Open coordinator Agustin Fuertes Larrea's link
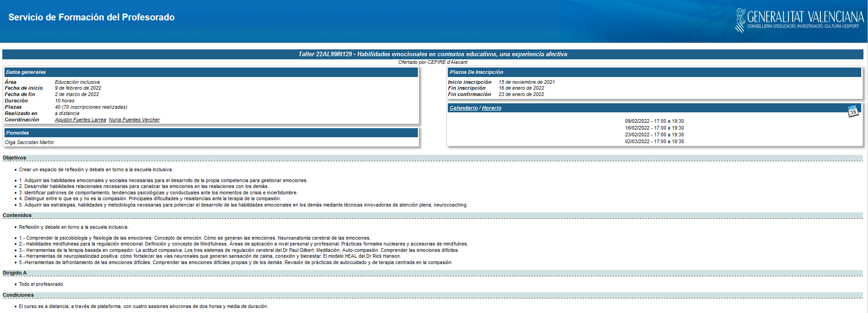Viewport: 868px width, 313px height. tap(80, 120)
